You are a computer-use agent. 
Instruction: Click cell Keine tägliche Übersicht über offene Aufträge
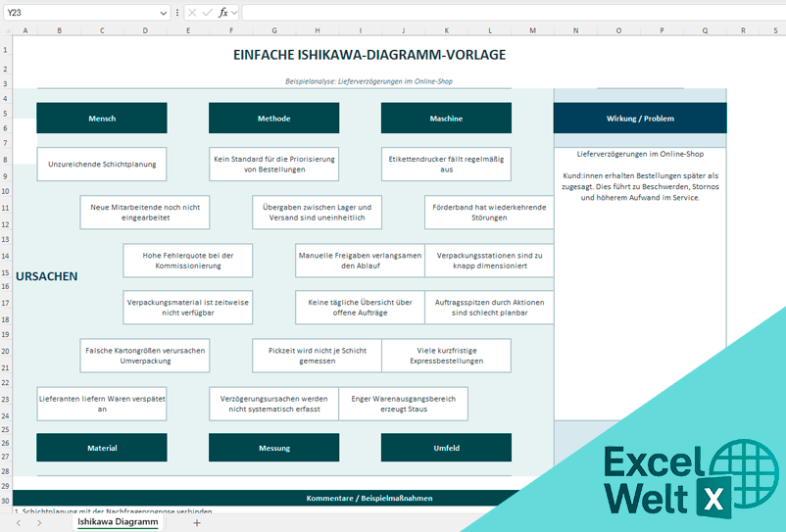360,308
